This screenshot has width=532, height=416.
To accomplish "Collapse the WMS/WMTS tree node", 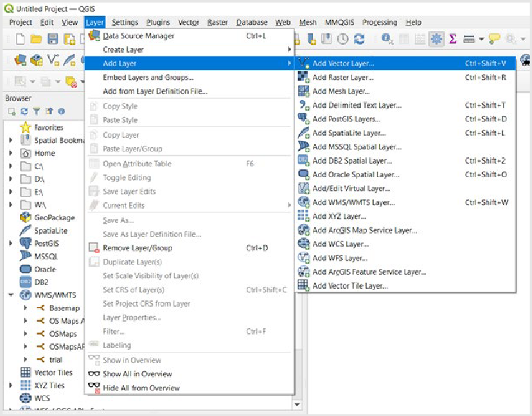I will click(x=11, y=295).
